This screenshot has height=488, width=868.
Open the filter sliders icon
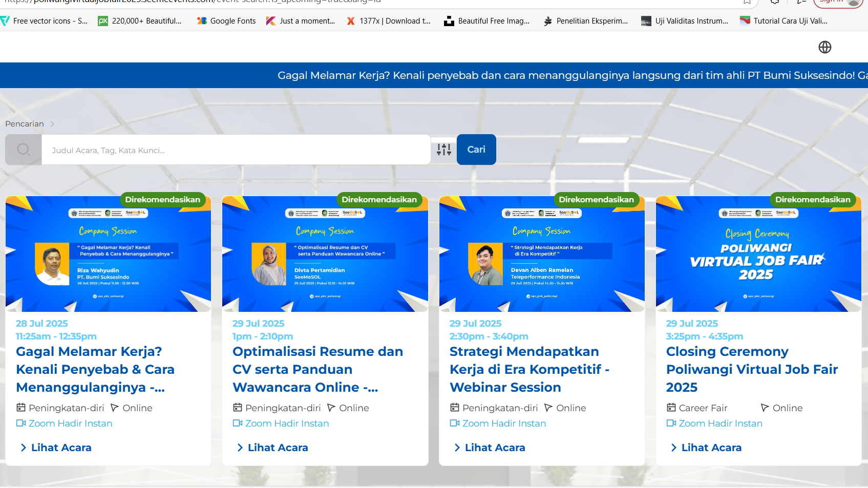pyautogui.click(x=444, y=150)
